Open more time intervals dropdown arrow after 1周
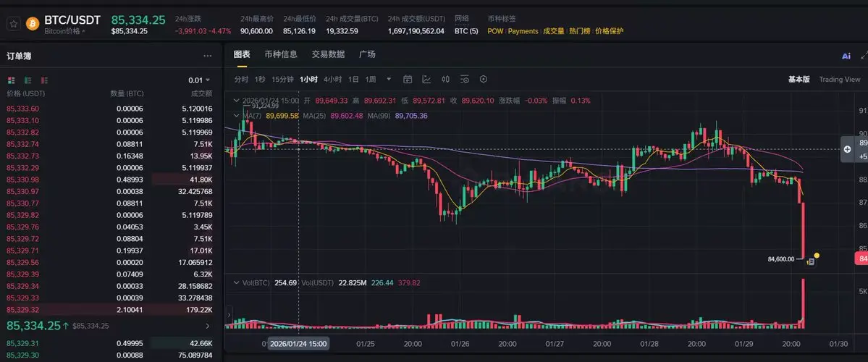 [x=389, y=79]
